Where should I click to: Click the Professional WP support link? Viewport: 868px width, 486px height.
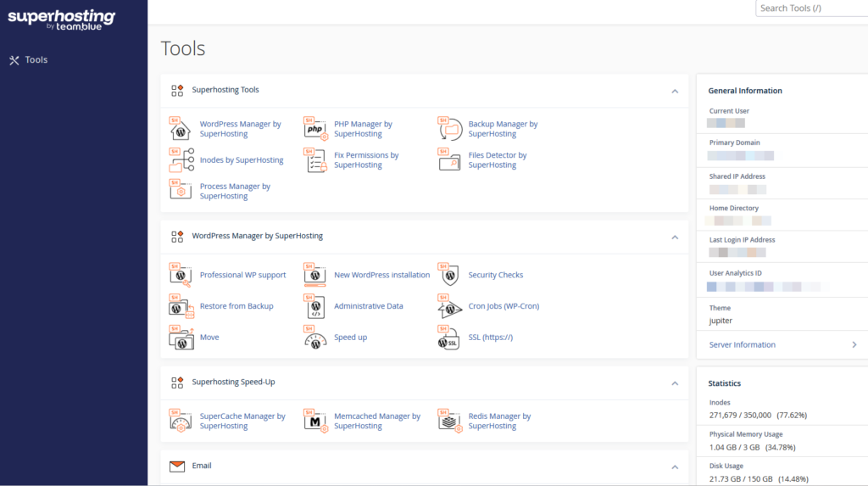click(242, 275)
